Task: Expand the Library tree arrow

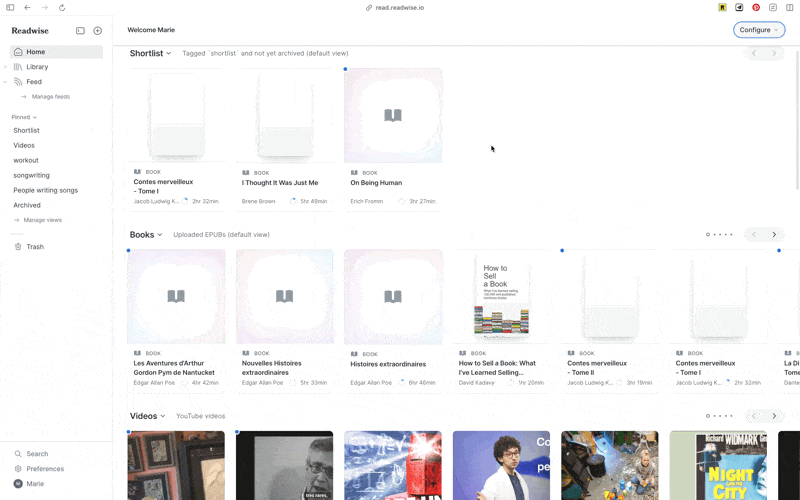Action: pyautogui.click(x=5, y=67)
